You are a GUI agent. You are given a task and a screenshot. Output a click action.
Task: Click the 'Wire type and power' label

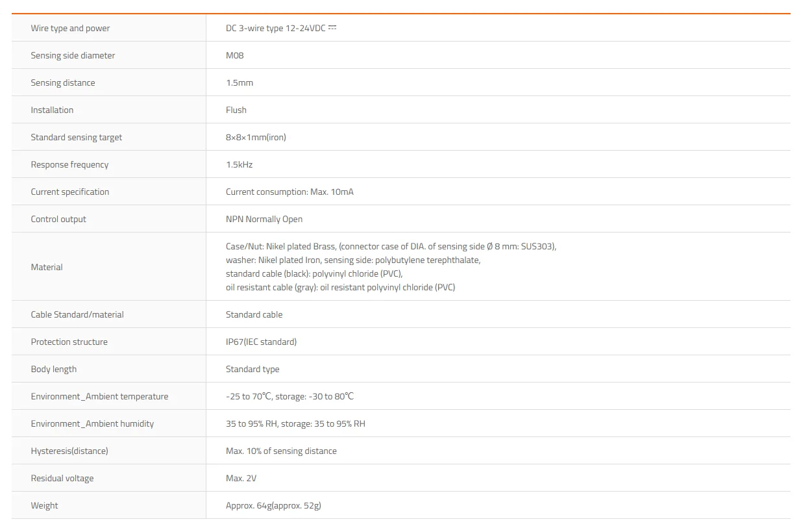[70, 28]
